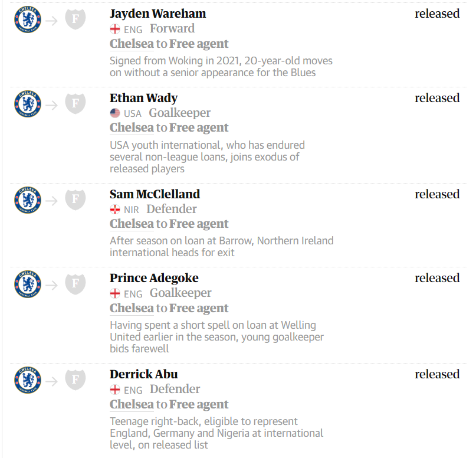Click transfer arrow in Prince Adegoke row
Image resolution: width=476 pixels, height=458 pixels.
coord(51,285)
